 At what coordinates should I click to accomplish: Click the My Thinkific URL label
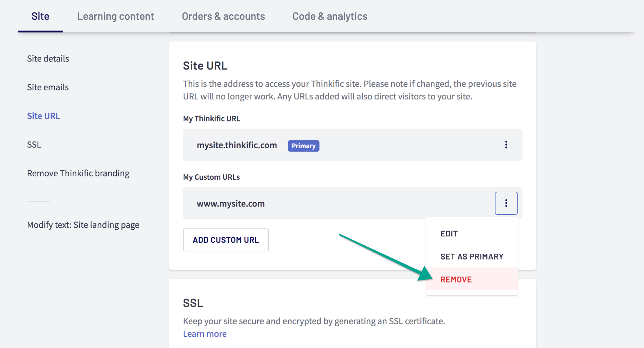211,119
